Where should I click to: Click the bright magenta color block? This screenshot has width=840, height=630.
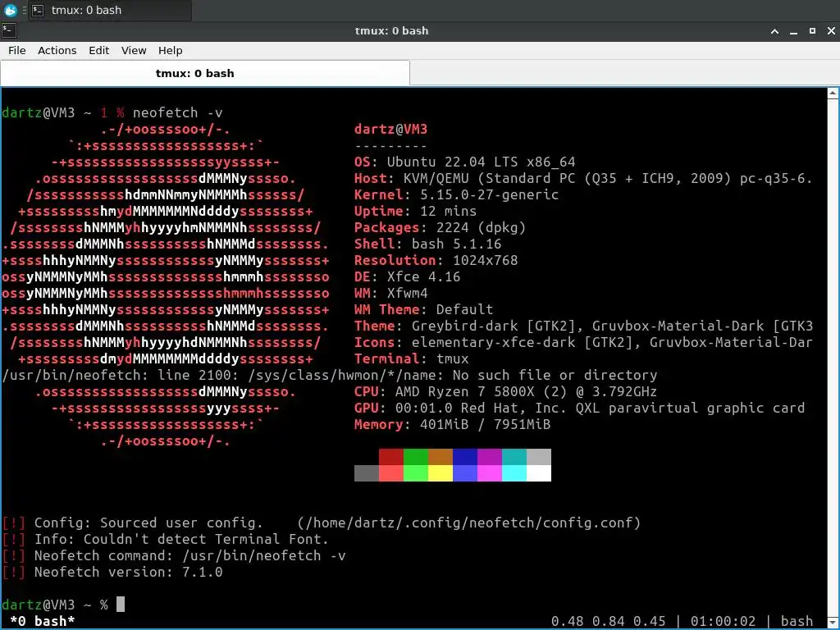click(490, 473)
